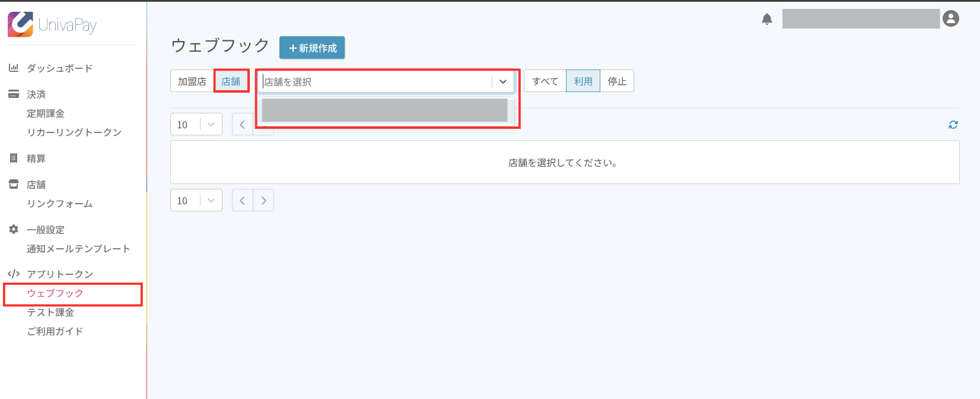980x399 pixels.
Task: Open the user account avatar icon
Action: (x=950, y=19)
